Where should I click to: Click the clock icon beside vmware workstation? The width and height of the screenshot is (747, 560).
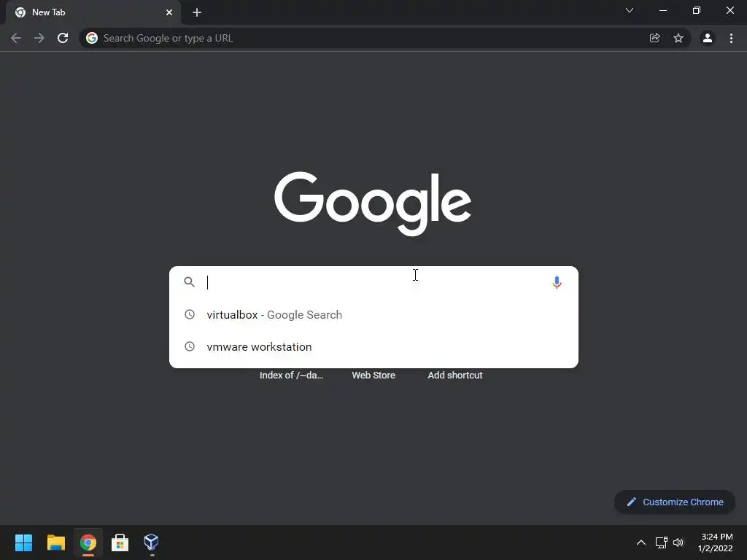pos(190,346)
